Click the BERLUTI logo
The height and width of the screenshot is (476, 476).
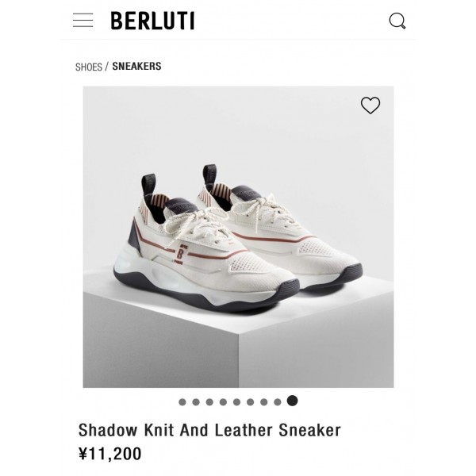pyautogui.click(x=152, y=21)
